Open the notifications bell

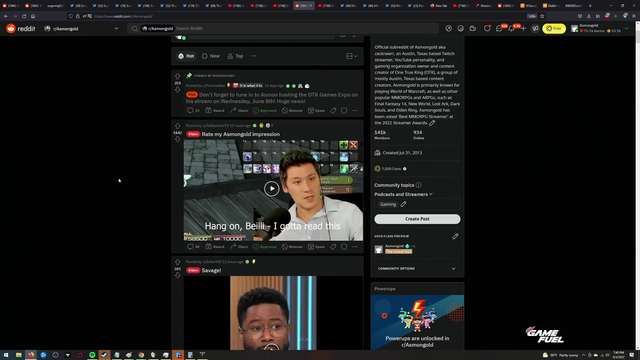click(x=511, y=29)
